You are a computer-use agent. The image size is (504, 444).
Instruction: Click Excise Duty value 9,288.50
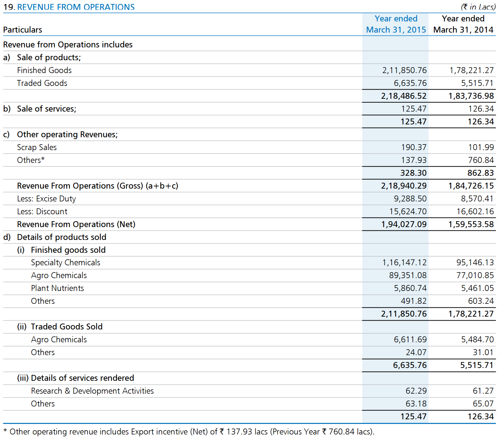point(410,198)
